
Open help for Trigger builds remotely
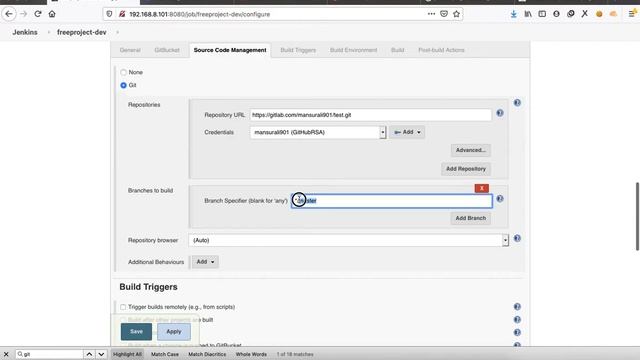(x=517, y=307)
